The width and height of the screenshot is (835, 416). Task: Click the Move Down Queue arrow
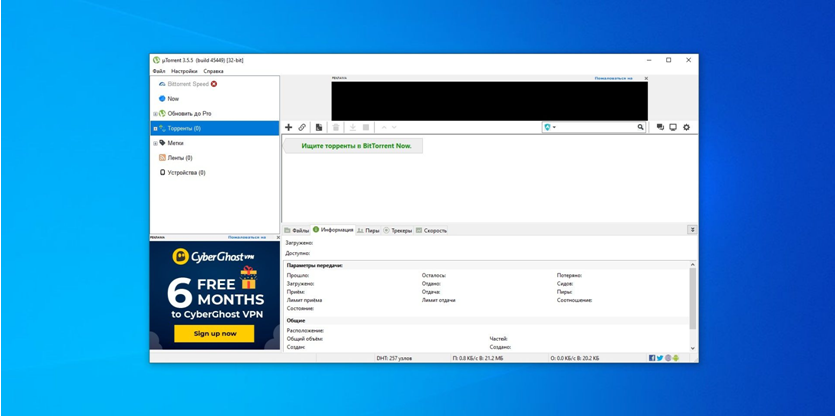(394, 127)
